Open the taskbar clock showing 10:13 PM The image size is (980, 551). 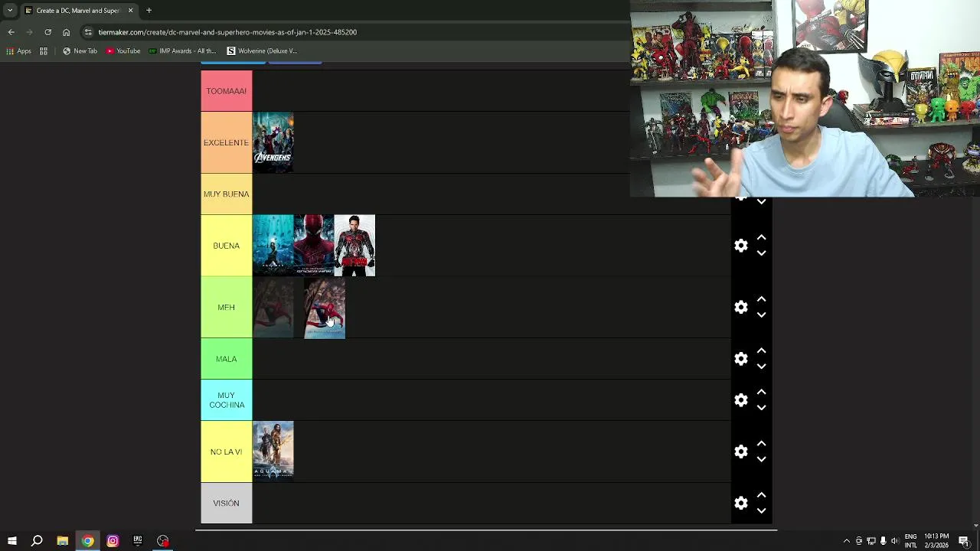(x=936, y=541)
